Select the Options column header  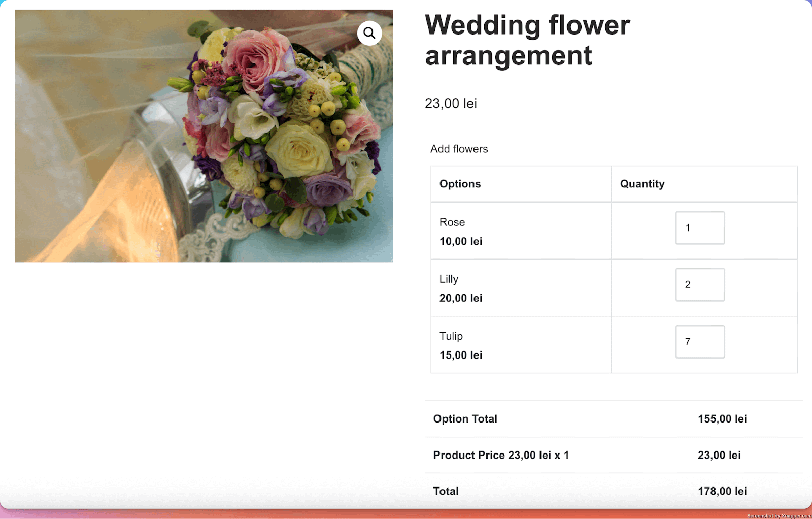pyautogui.click(x=460, y=184)
